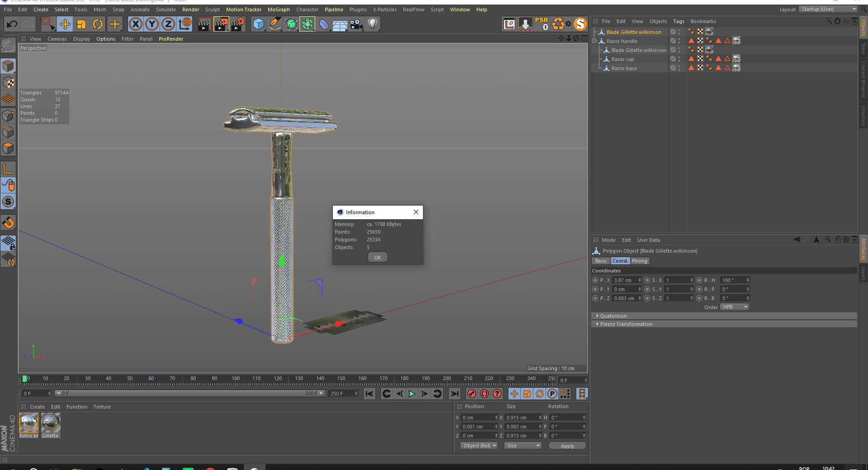Click the P.X position input field
The width and height of the screenshot is (868, 470).
click(627, 280)
